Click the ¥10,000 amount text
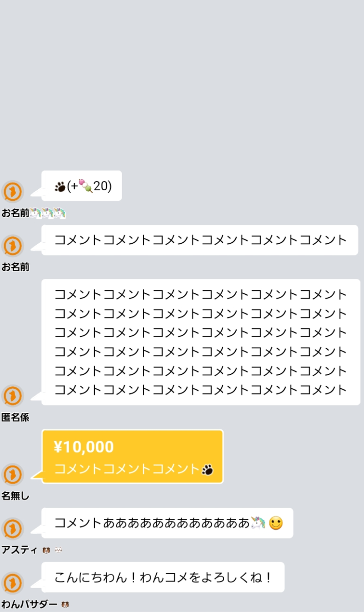364x612 pixels. pos(84,447)
